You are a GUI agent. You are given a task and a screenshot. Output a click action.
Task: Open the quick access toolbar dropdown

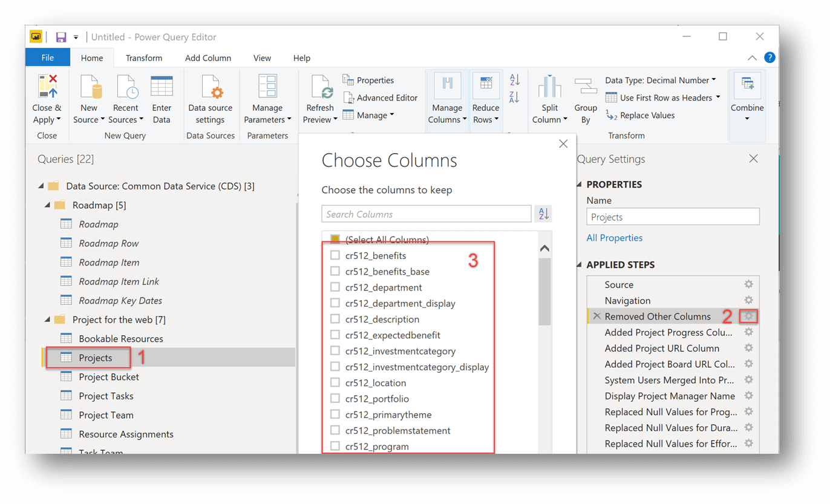(76, 38)
